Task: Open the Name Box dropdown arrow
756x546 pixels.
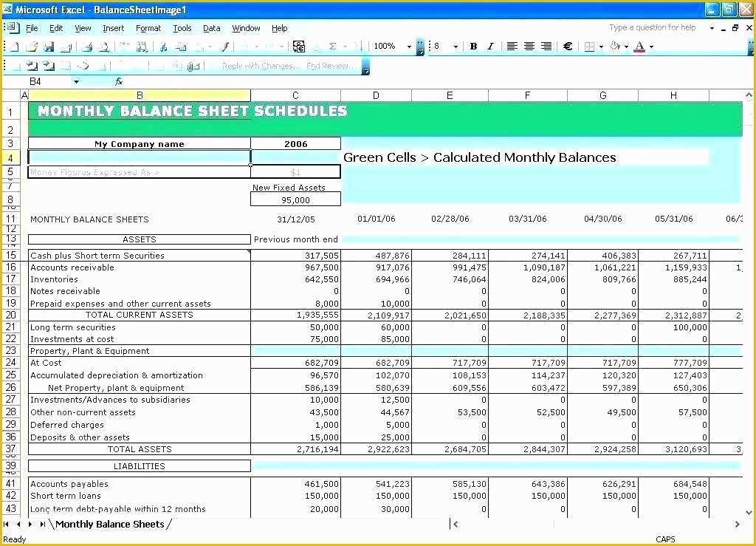Action: (x=76, y=81)
